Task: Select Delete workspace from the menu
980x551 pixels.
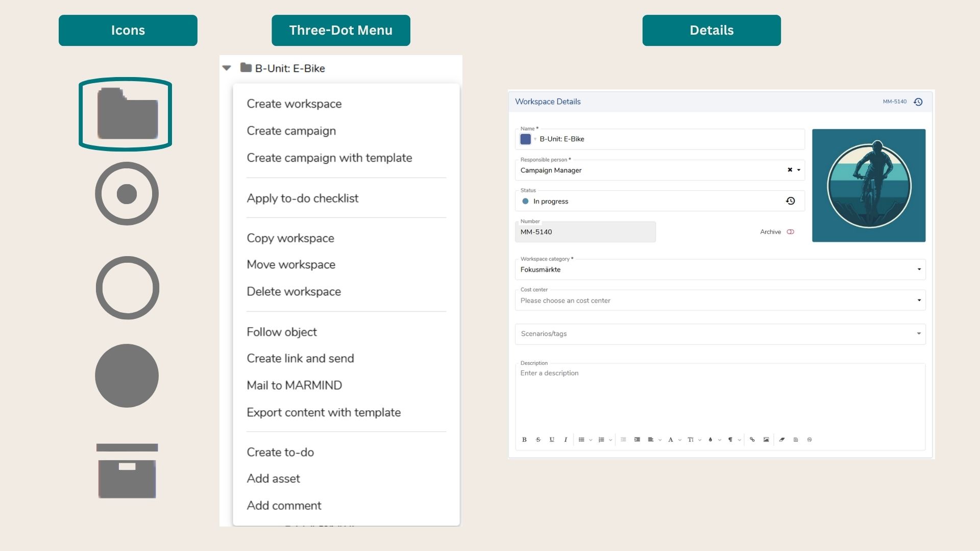Action: point(293,291)
